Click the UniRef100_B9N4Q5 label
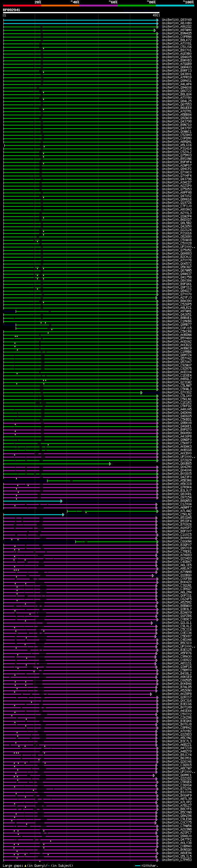The image size is (197, 868). coord(177,33)
